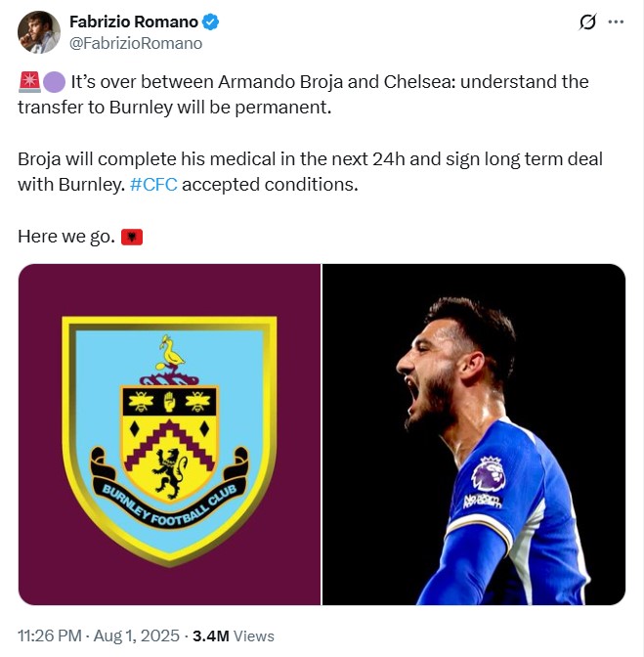Click the "Here we go." text
The image size is (644, 657).
pyautogui.click(x=65, y=237)
